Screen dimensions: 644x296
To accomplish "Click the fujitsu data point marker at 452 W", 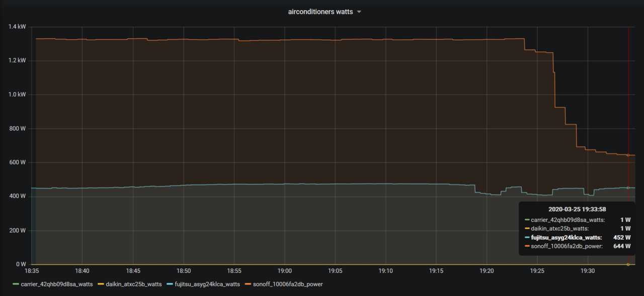I will pyautogui.click(x=628, y=188).
